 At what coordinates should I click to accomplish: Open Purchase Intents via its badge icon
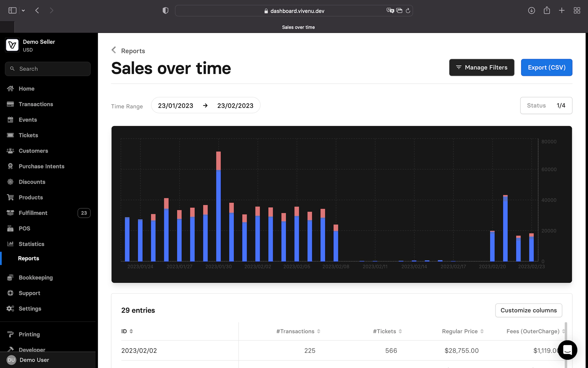pyautogui.click(x=10, y=166)
